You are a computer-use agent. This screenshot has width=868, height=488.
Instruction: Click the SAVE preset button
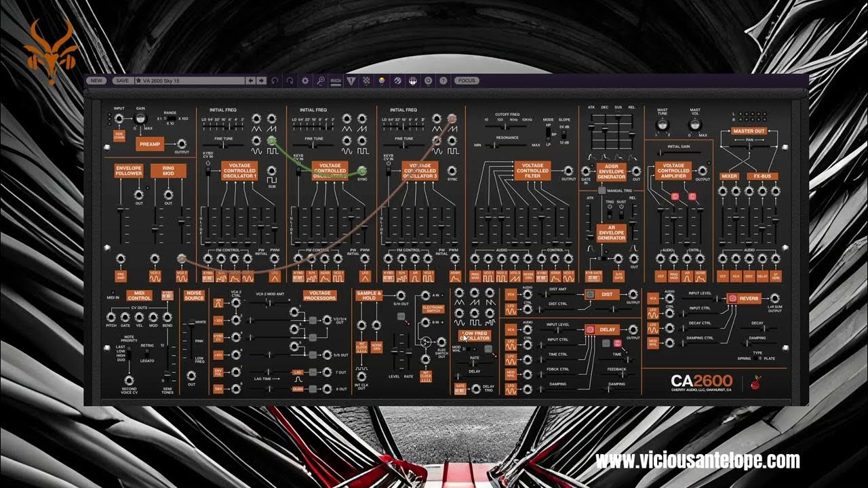(122, 81)
